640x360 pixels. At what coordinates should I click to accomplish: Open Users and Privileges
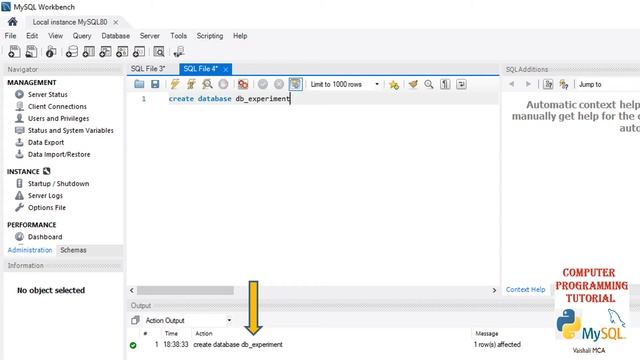pos(58,118)
